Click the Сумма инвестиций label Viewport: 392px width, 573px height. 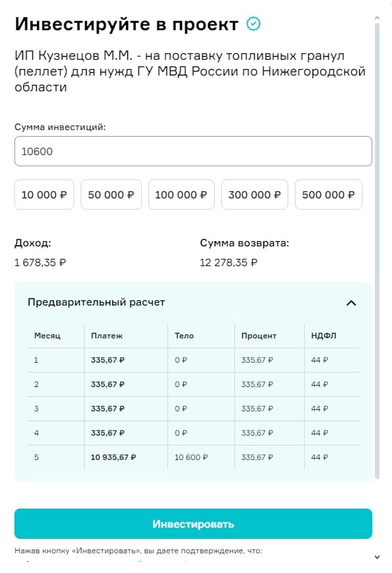pos(60,127)
